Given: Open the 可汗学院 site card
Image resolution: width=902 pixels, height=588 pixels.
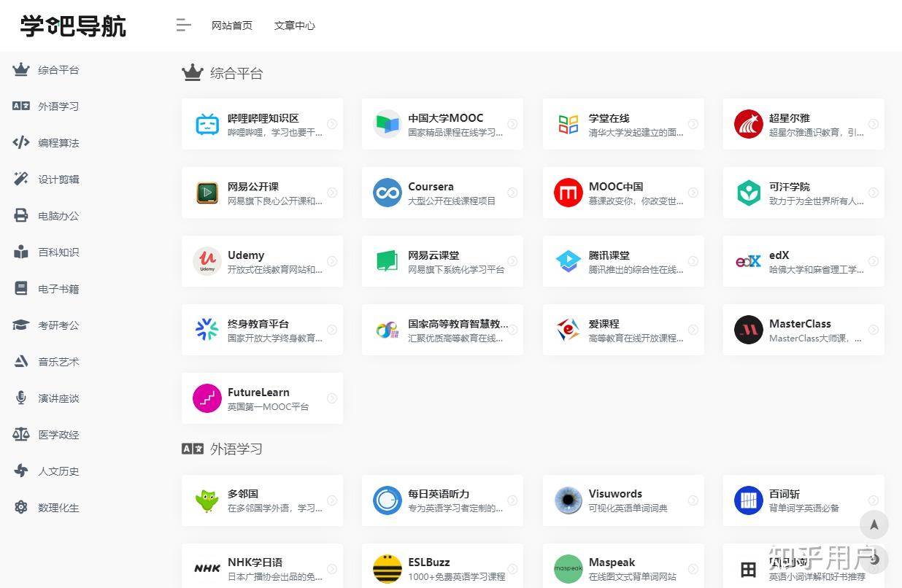Looking at the screenshot, I should pos(803,192).
